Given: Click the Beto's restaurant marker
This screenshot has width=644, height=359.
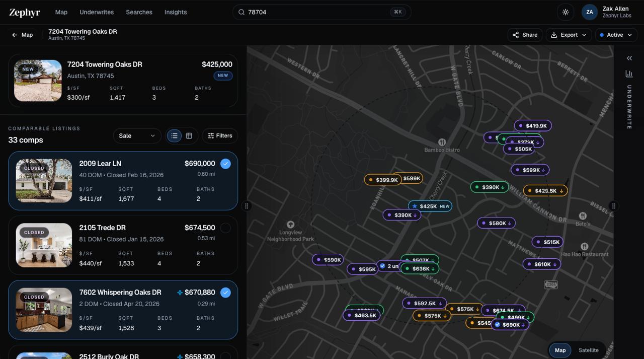Looking at the screenshot, I should [x=583, y=216].
